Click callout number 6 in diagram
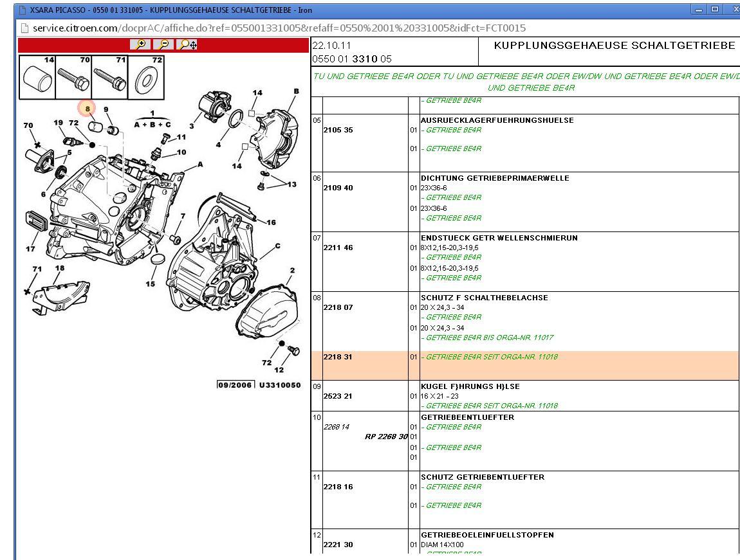Viewport: 740px width, 560px height. (43, 194)
